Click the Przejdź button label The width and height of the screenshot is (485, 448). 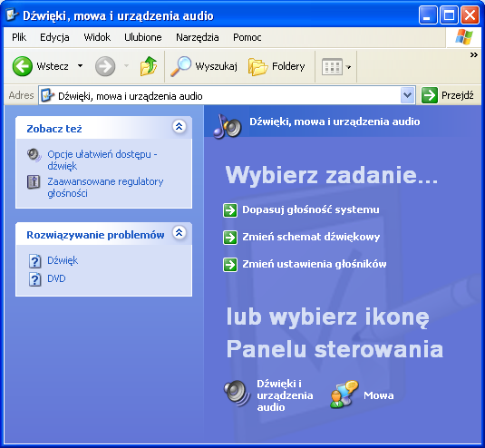click(x=457, y=95)
